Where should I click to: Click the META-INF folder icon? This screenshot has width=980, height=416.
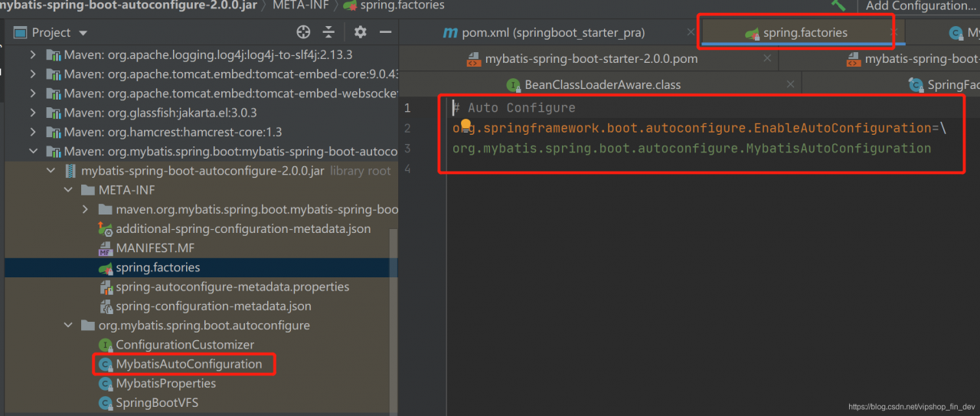(88, 190)
